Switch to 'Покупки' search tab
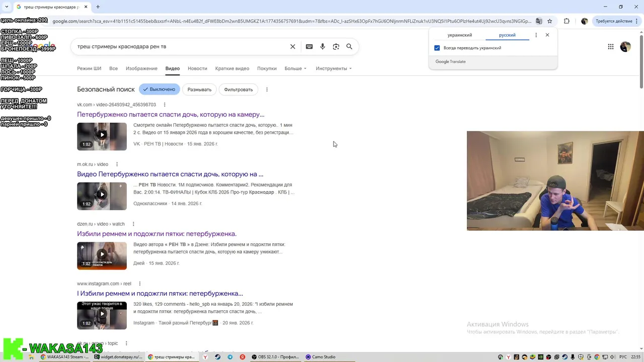Viewport: 644px width, 362px height. [267, 68]
